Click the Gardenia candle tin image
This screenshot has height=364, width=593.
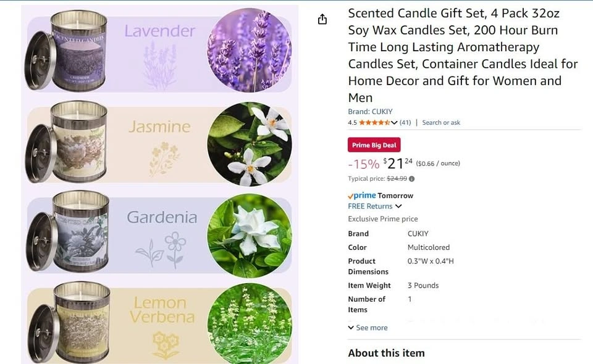(67, 231)
